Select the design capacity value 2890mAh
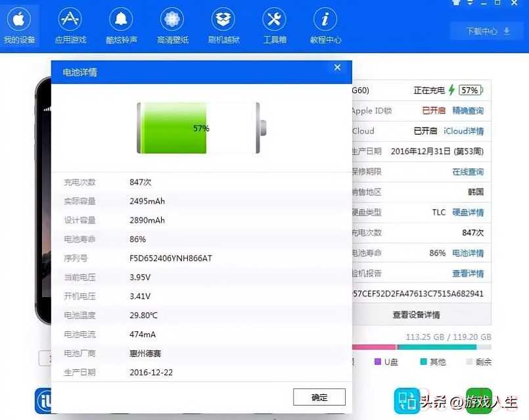 pyautogui.click(x=147, y=220)
